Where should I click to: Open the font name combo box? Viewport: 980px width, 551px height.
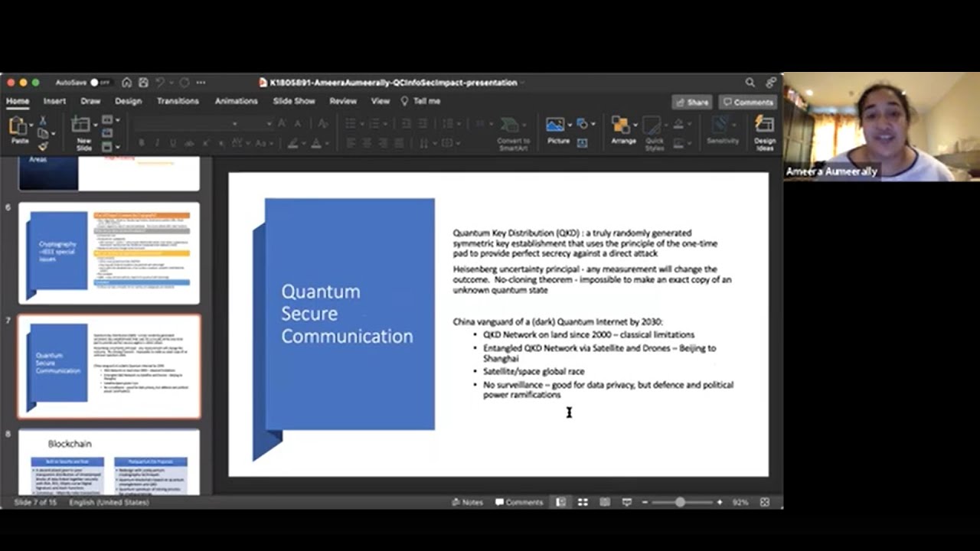point(188,123)
